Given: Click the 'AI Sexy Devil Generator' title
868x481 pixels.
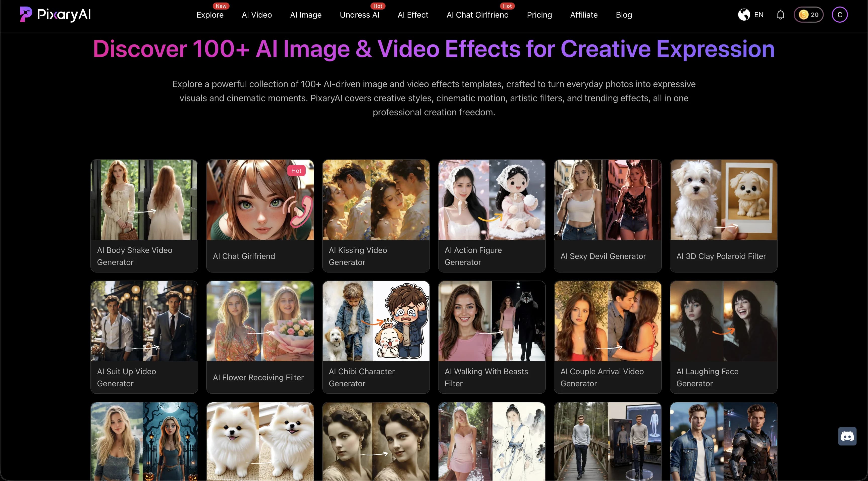Looking at the screenshot, I should (x=603, y=256).
